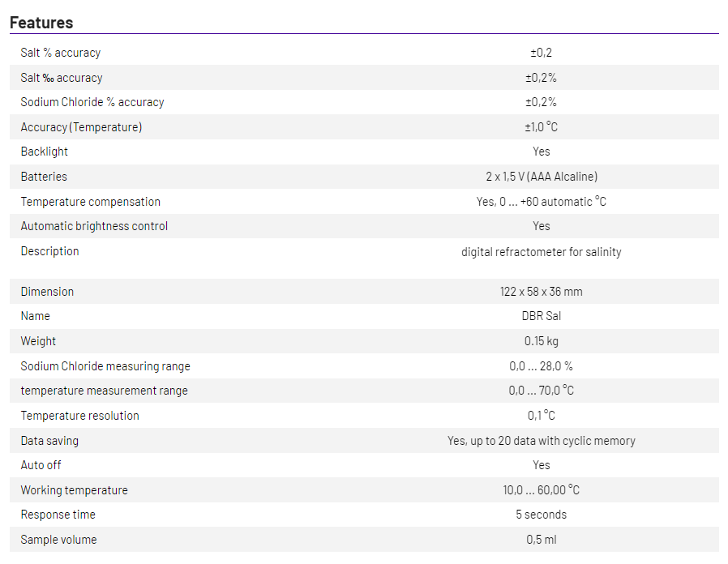This screenshot has height=564, width=728.
Task: Click the 2 x 1,5 V (AAA Alcaline) value
Action: pyautogui.click(x=541, y=177)
